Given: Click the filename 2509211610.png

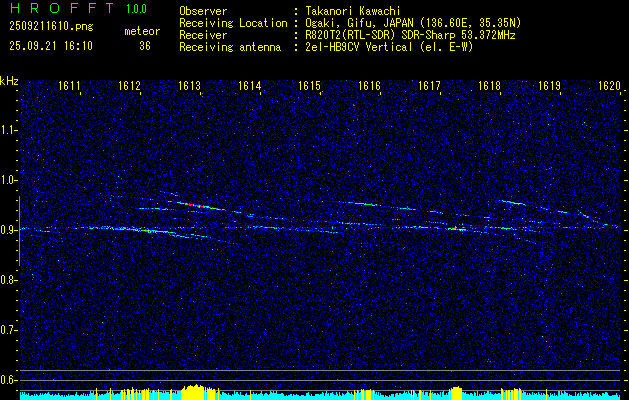Looking at the screenshot, I should click(x=51, y=27).
